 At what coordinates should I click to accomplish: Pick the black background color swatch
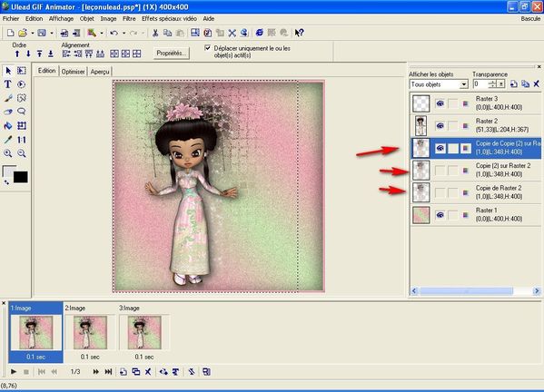[x=21, y=177]
